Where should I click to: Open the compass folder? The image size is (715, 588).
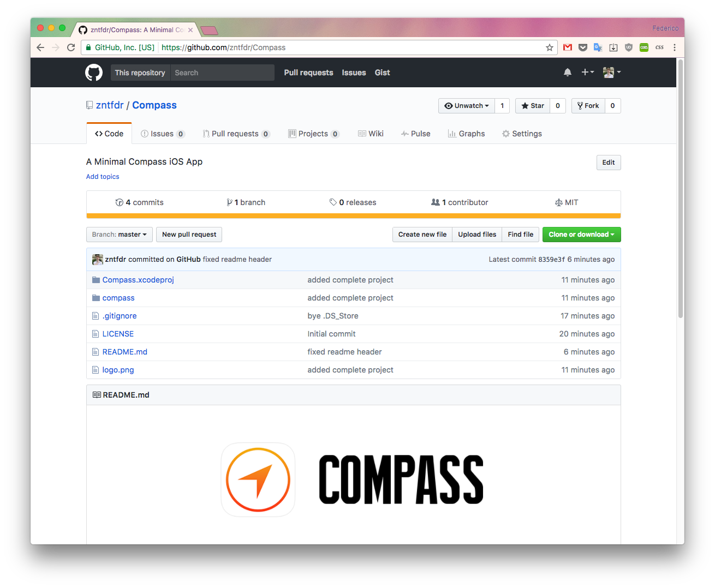pos(118,298)
